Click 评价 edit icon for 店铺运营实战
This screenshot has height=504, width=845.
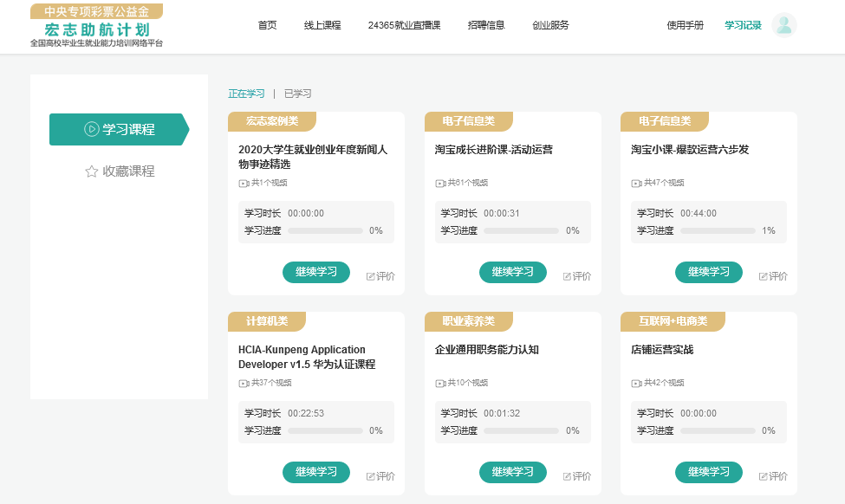pos(763,476)
